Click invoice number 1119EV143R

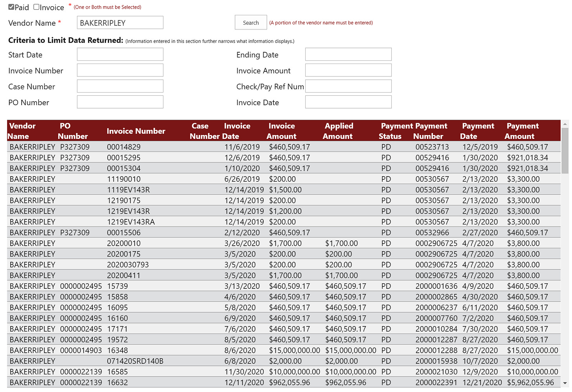pyautogui.click(x=128, y=190)
